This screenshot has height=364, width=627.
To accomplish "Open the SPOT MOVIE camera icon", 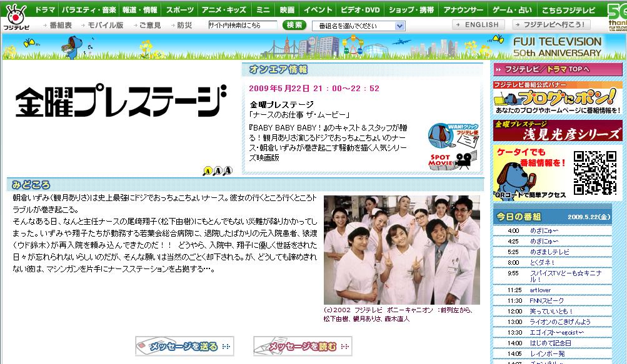I will click(453, 160).
